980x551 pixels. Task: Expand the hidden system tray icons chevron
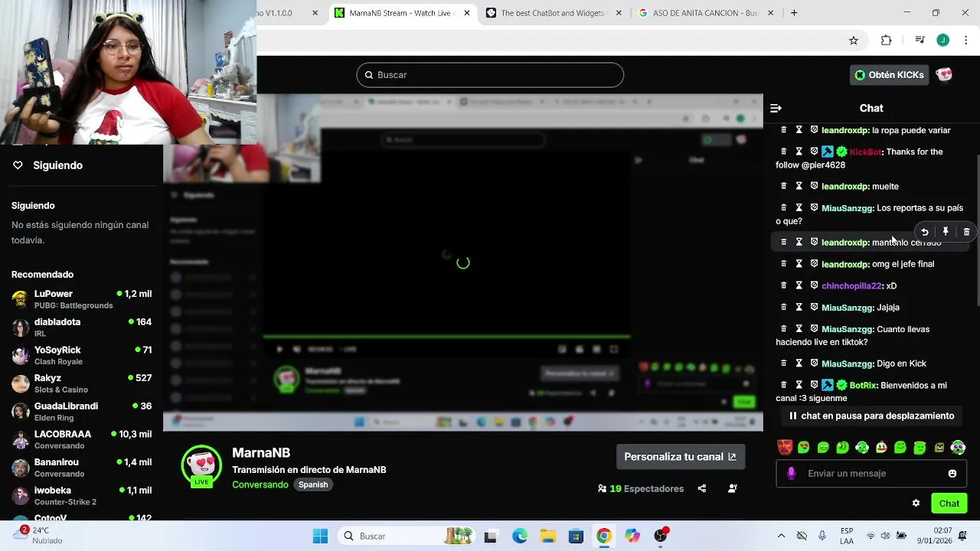point(781,536)
